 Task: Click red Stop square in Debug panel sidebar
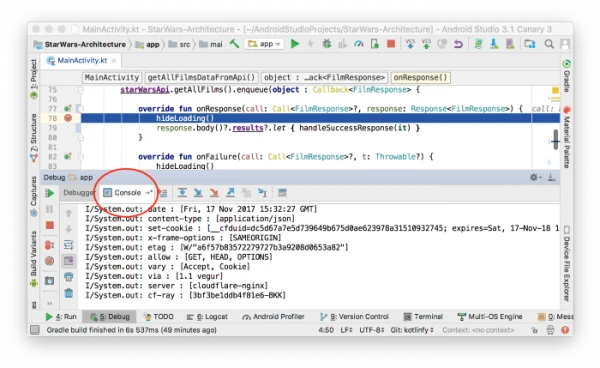[50, 225]
